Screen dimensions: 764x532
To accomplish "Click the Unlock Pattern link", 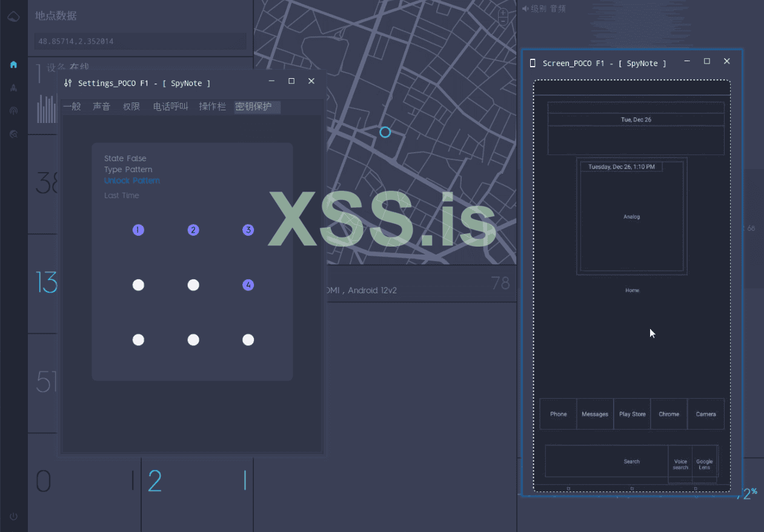I will (x=132, y=181).
